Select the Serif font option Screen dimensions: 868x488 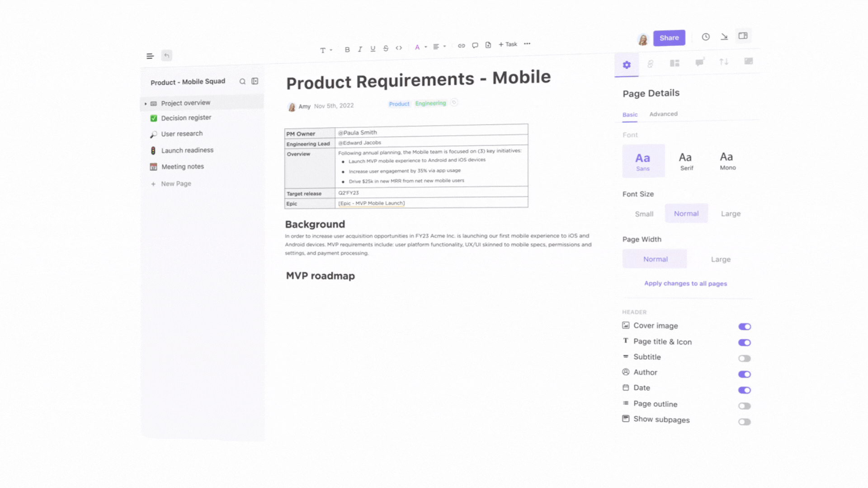pos(685,160)
